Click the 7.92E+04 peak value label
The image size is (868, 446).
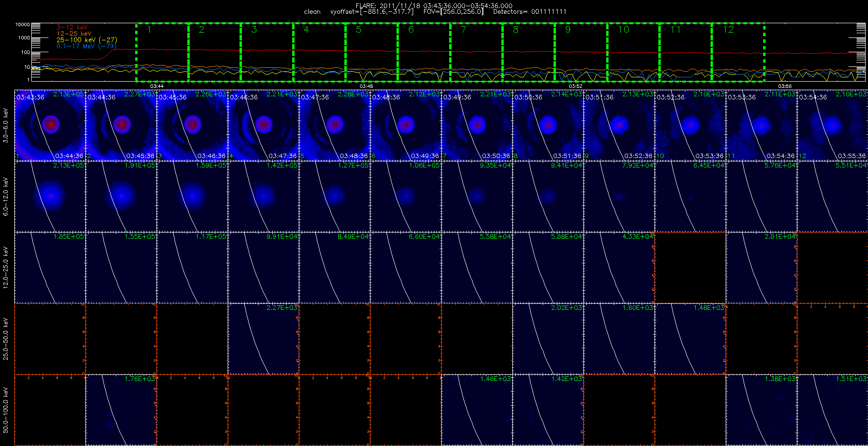pos(638,166)
